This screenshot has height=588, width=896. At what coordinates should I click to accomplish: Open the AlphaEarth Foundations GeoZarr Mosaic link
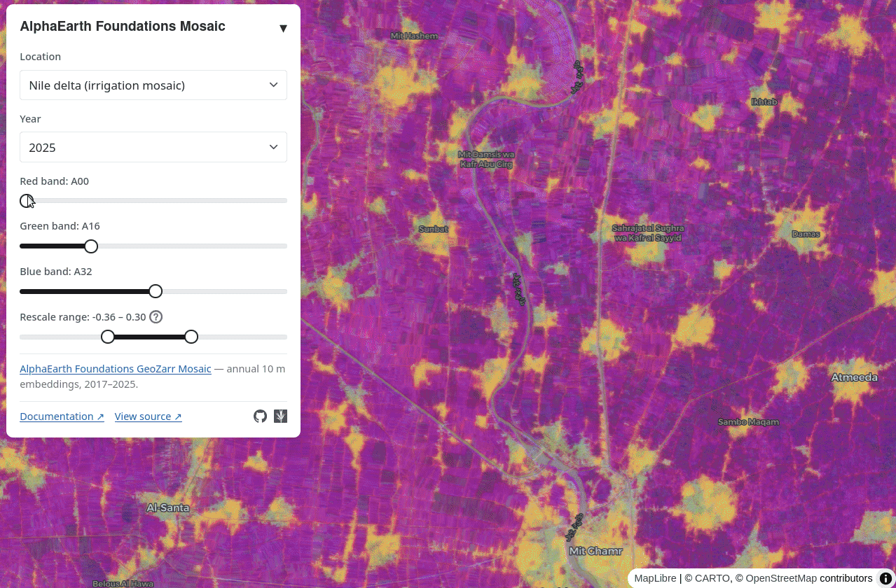point(116,369)
